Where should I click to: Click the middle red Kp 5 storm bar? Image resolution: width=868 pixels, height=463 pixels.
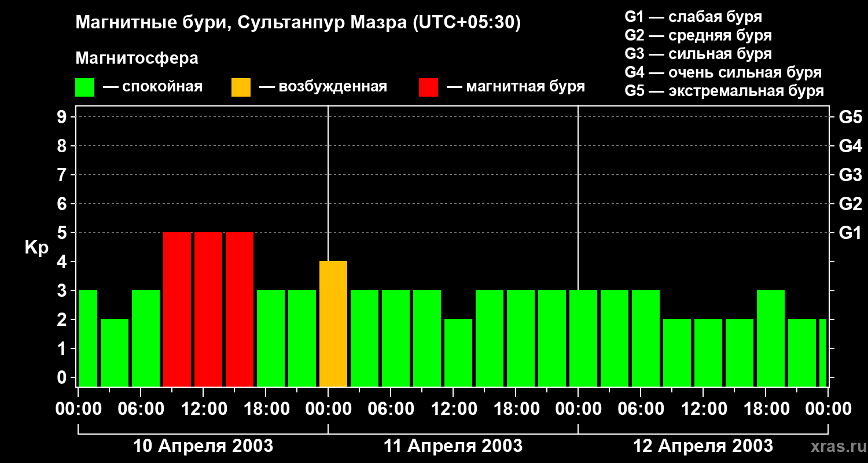208,310
